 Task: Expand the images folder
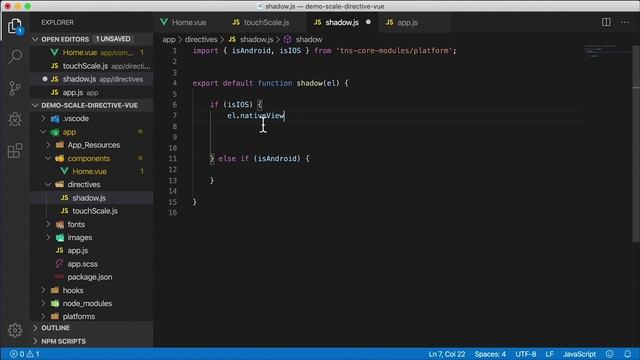[48, 237]
